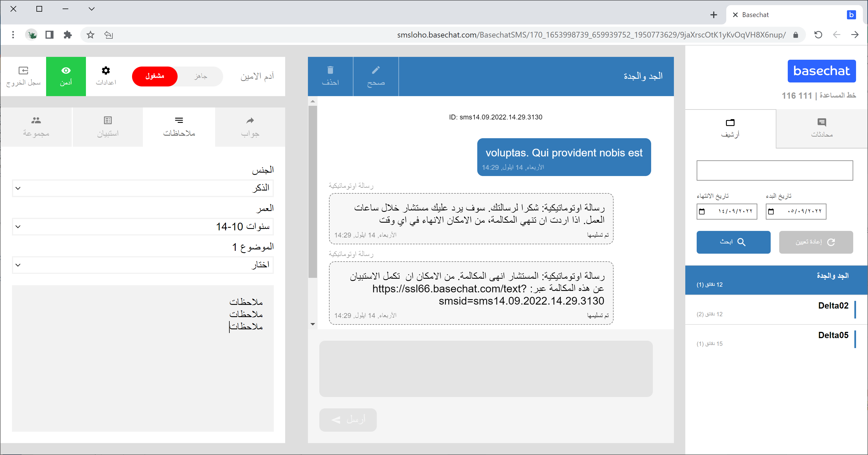The image size is (868, 455).
Task: Click the blue search button
Action: pos(733,242)
